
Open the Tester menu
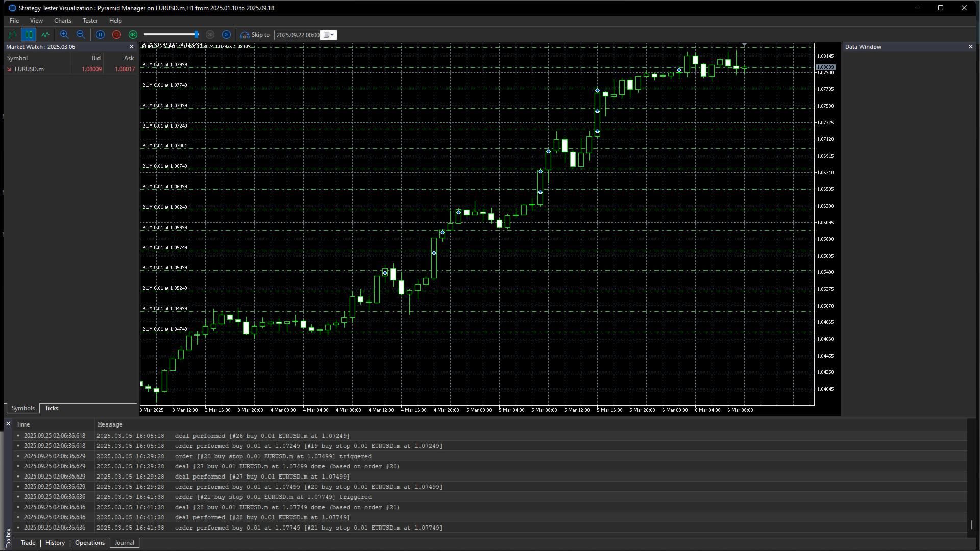click(x=90, y=21)
